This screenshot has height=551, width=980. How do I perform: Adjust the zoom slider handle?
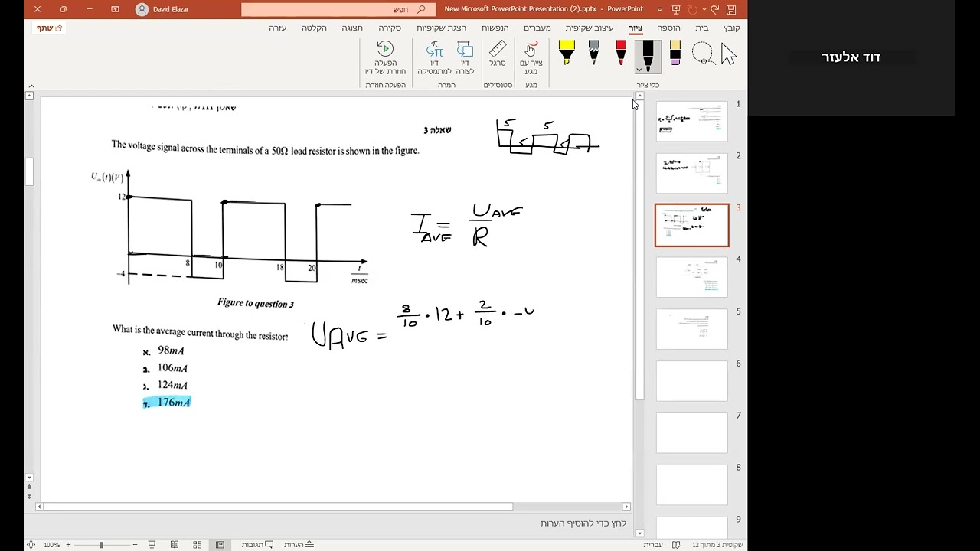coord(101,545)
